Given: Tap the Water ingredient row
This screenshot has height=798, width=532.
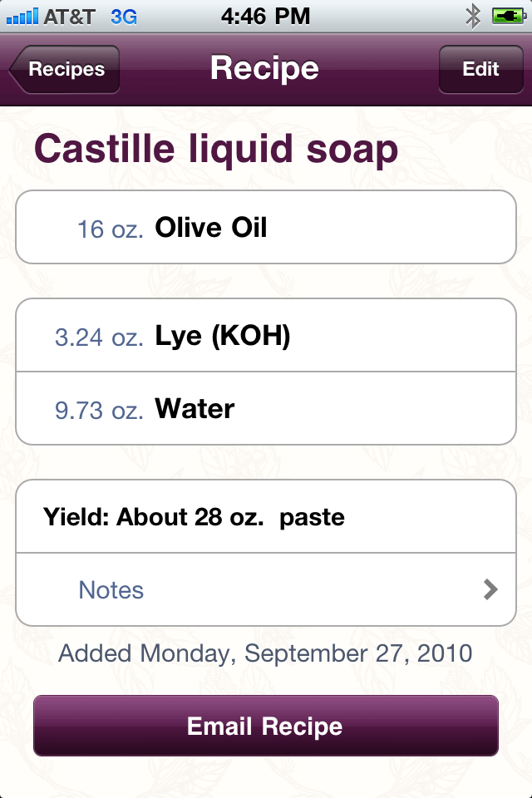Looking at the screenshot, I should click(x=266, y=408).
